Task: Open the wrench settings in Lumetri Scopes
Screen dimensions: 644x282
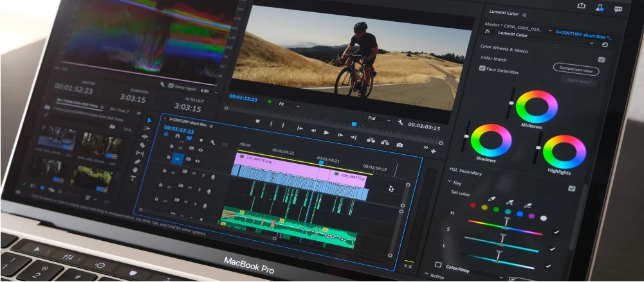Action: tap(162, 84)
